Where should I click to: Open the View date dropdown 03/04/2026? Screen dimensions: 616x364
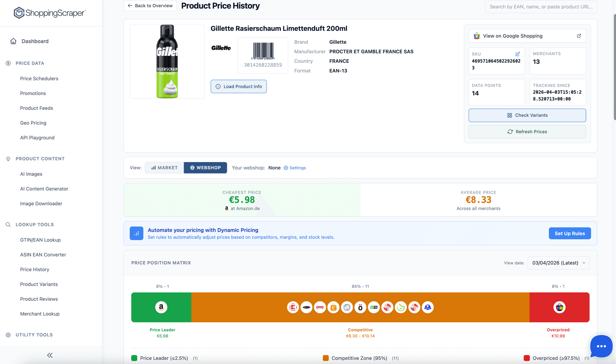pyautogui.click(x=558, y=263)
